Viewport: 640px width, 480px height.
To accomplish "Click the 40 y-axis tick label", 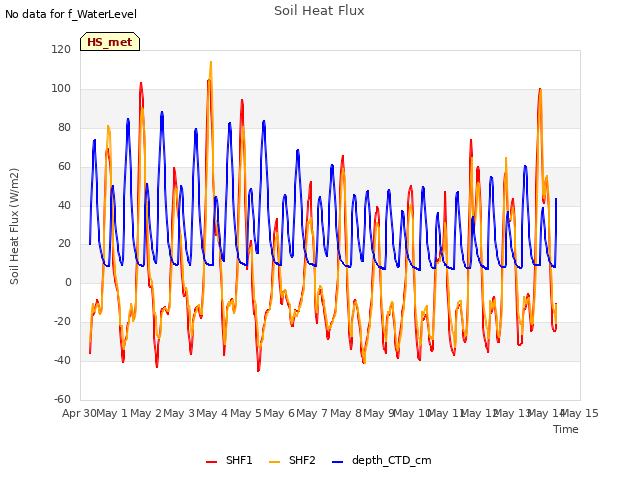I will coord(64,205).
